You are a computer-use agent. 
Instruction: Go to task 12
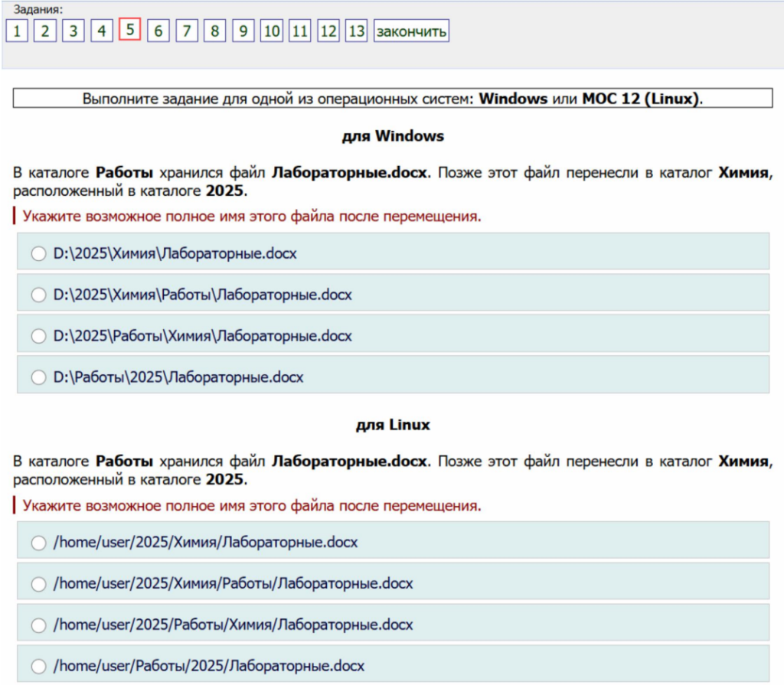[328, 31]
